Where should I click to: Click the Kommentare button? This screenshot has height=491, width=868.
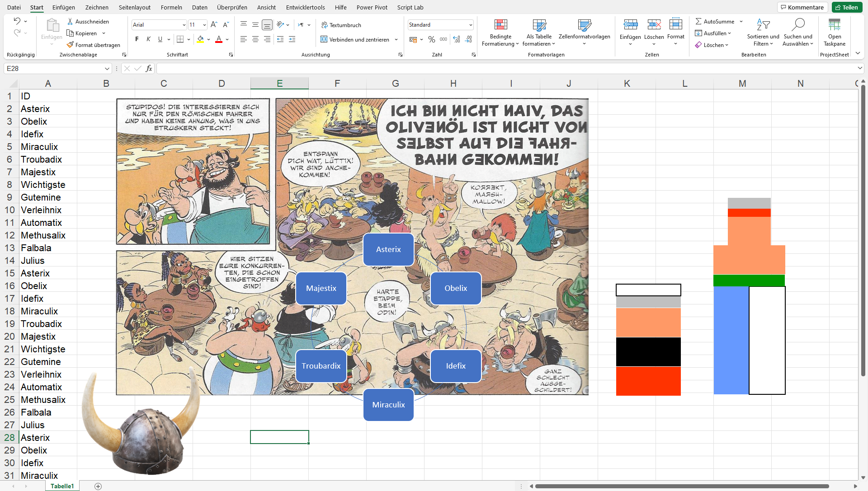pyautogui.click(x=802, y=7)
